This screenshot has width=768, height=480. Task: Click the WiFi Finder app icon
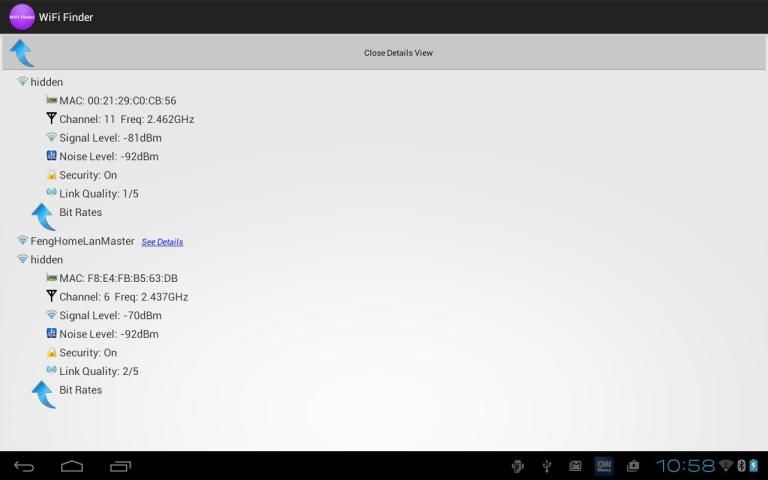[x=21, y=17]
